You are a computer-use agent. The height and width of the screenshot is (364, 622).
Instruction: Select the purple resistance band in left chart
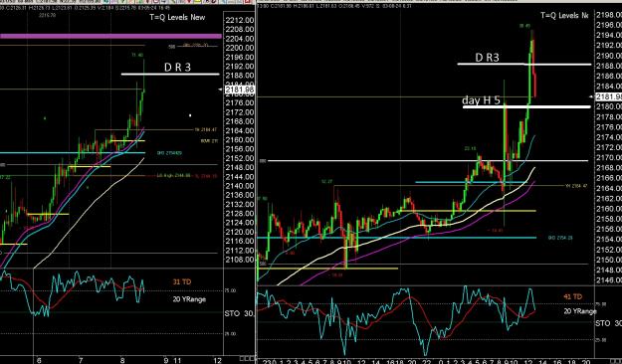[x=110, y=36]
